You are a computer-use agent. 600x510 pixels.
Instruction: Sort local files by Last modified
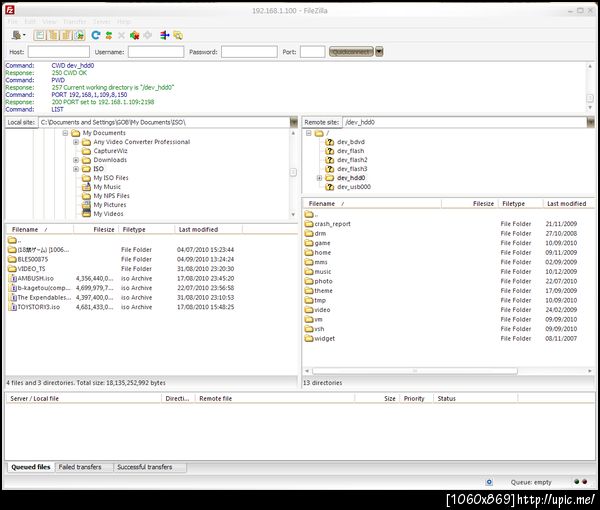click(209, 230)
